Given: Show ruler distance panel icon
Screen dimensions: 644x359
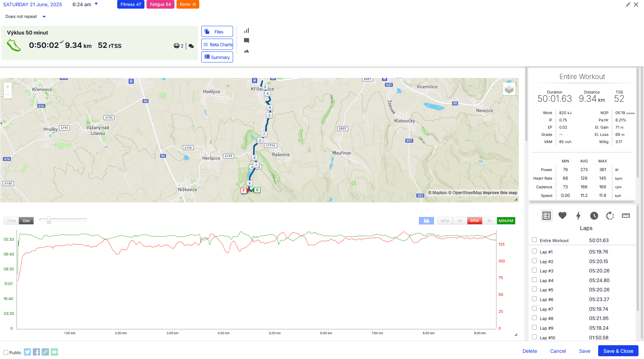Looking at the screenshot, I should (x=626, y=216).
